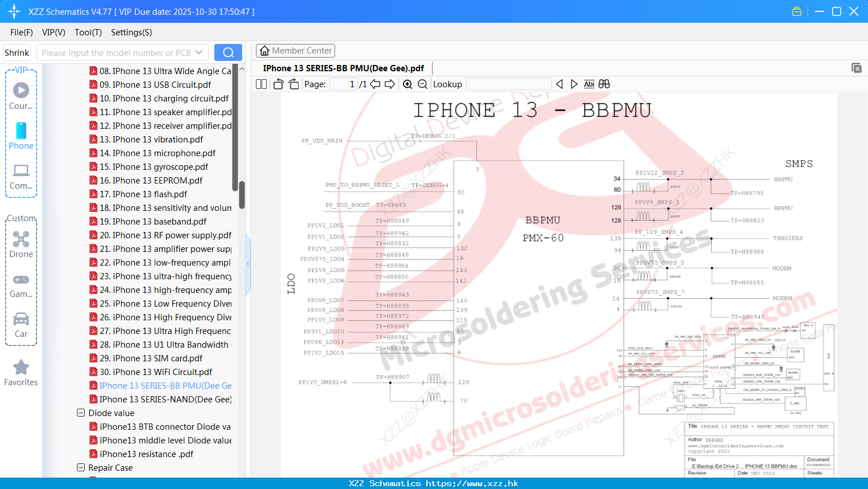Toggle the Abi whole-word match option

589,84
